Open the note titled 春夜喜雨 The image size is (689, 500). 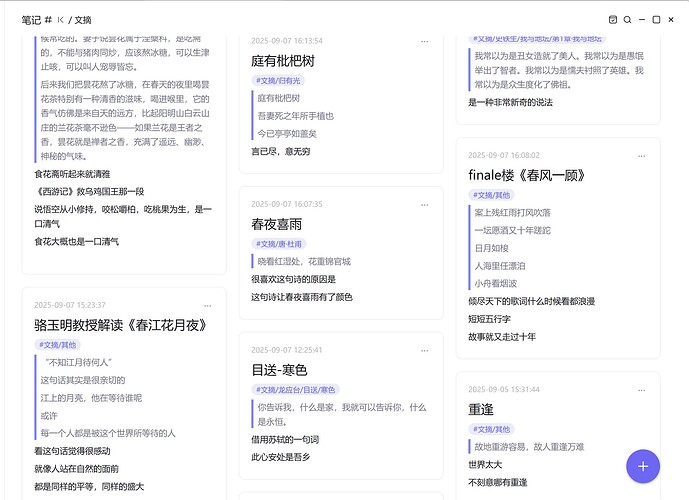click(276, 224)
